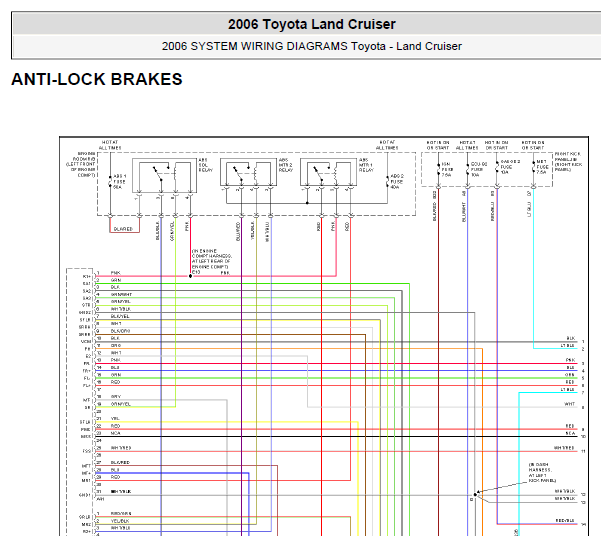Click pin 25 'WHT/RED' wire label on left
The height and width of the screenshot is (536, 601).
pos(121,447)
